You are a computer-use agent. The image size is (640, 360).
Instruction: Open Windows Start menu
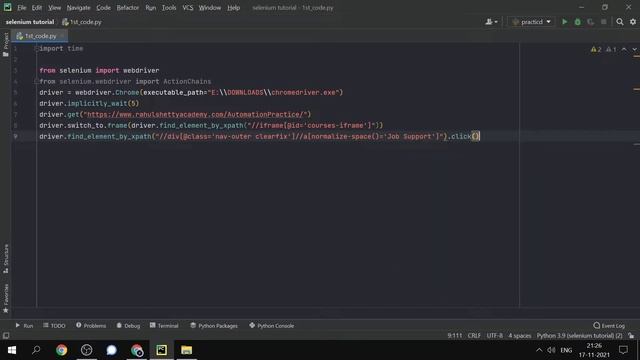[x=12, y=350]
